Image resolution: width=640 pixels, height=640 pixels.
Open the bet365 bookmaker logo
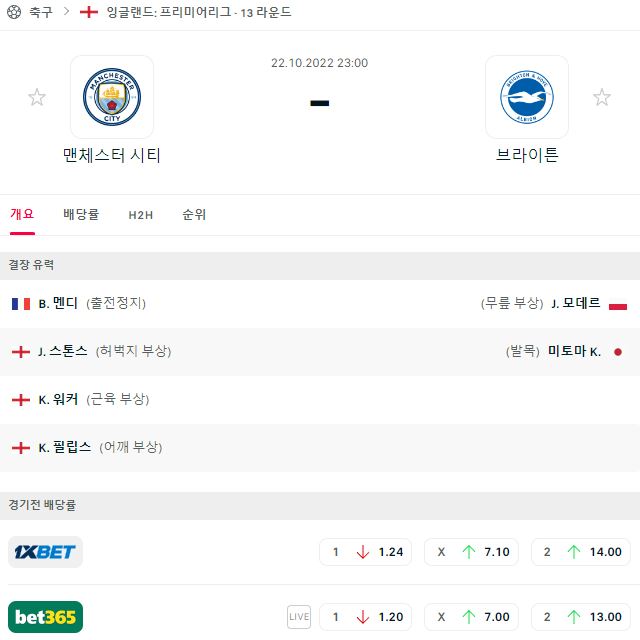point(45,617)
